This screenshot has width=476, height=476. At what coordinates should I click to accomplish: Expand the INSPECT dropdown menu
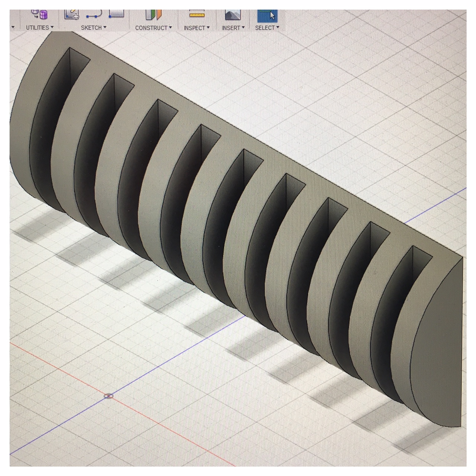(x=197, y=28)
